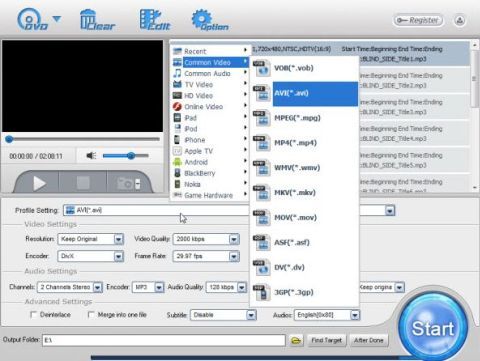480x361 pixels.
Task: Enable the Deinterlace checkbox
Action: (33, 315)
